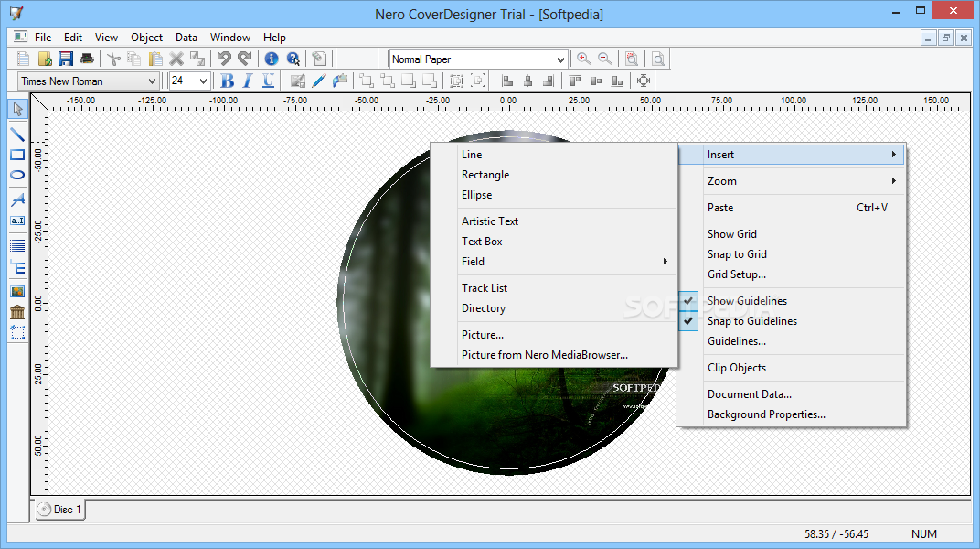Select the Artistic Text tool

[17, 200]
